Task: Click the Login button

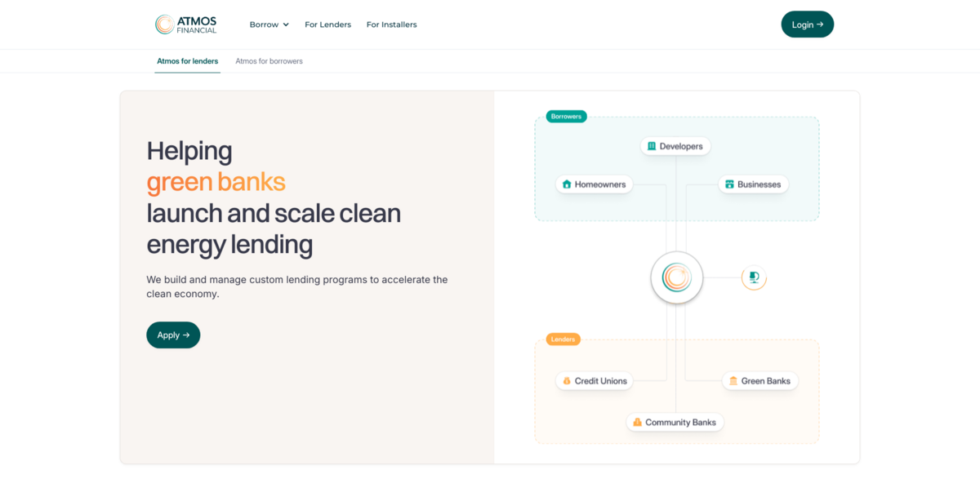Action: pos(807,24)
